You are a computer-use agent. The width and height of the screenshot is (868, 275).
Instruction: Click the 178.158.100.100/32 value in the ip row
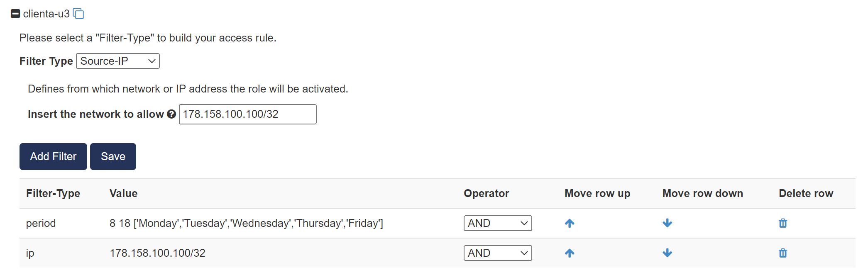(x=157, y=253)
